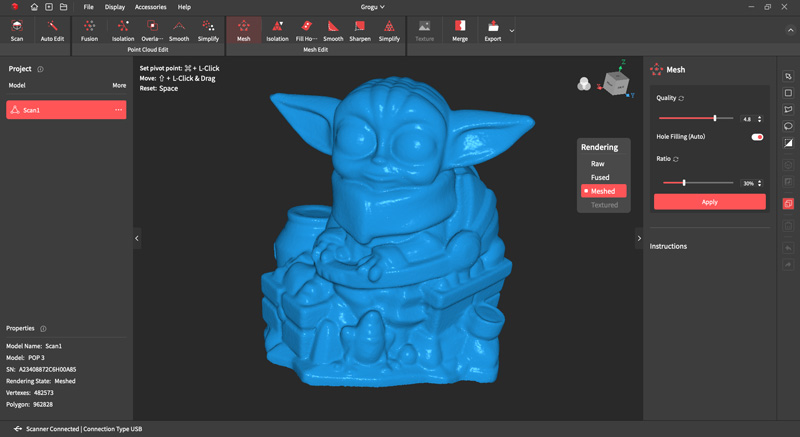
Task: Click the topmost tool icon in the right sidebar
Action: pyautogui.click(x=788, y=76)
